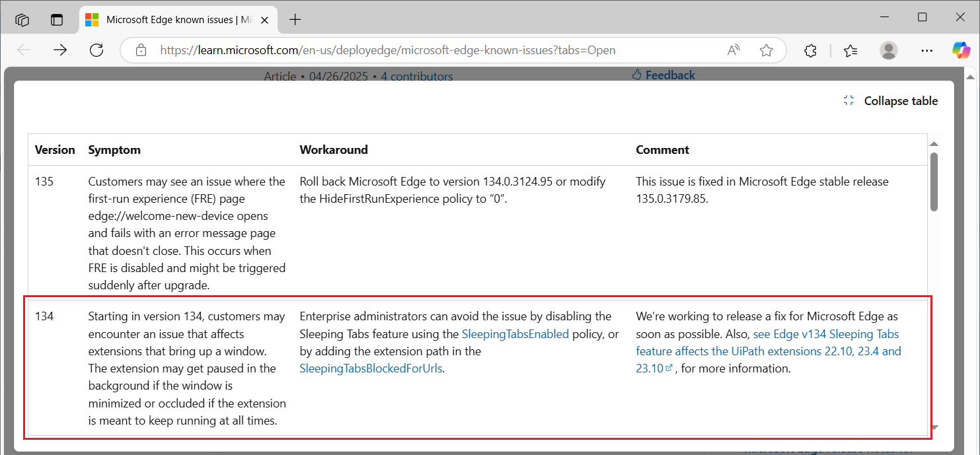
Task: Open a new tab with the plus button
Action: [x=295, y=20]
